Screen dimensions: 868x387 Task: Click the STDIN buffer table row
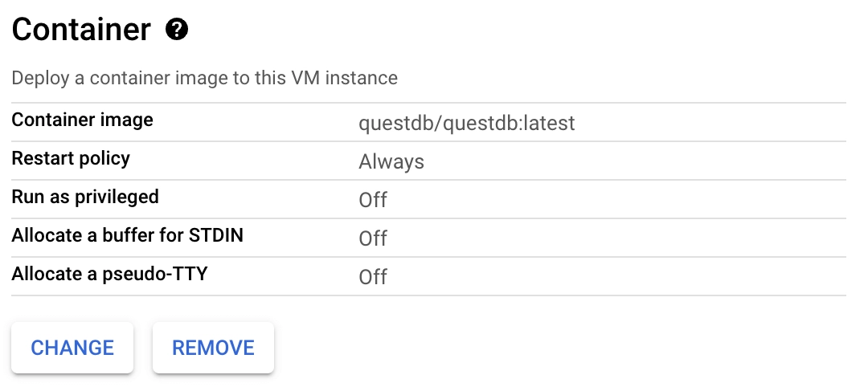pos(643,238)
